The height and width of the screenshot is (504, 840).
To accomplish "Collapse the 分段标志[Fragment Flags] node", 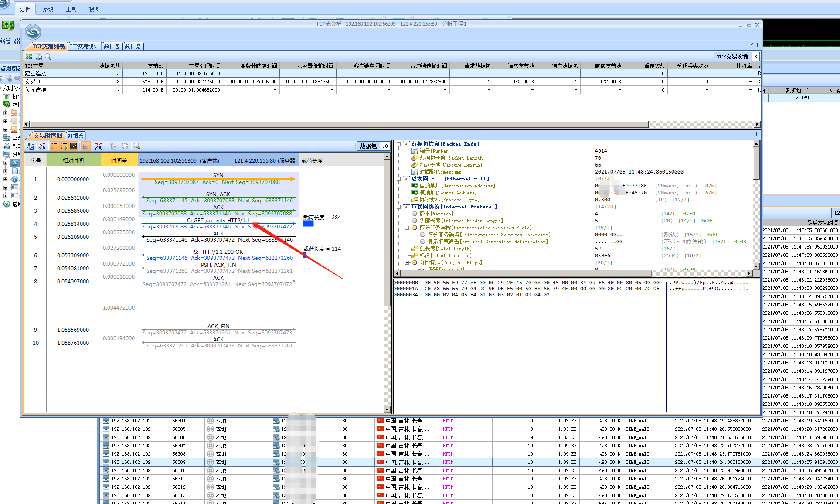I will [x=407, y=262].
